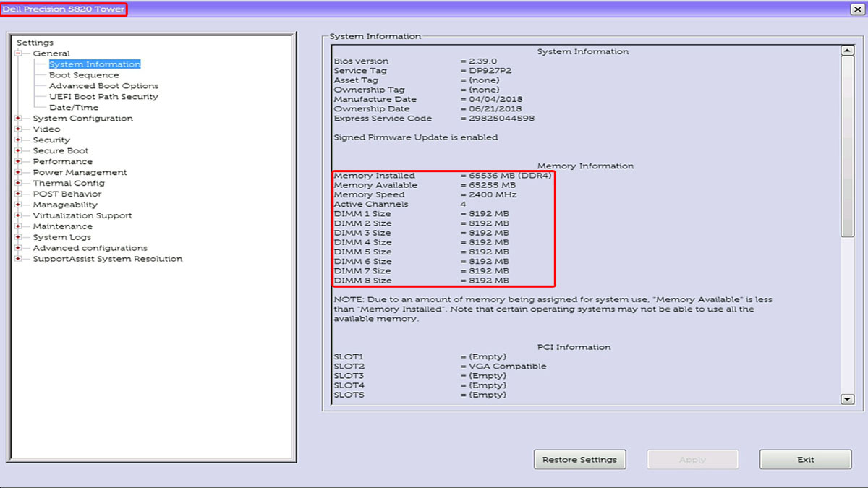The height and width of the screenshot is (488, 868).
Task: Select the Video category label
Action: pyautogui.click(x=46, y=129)
